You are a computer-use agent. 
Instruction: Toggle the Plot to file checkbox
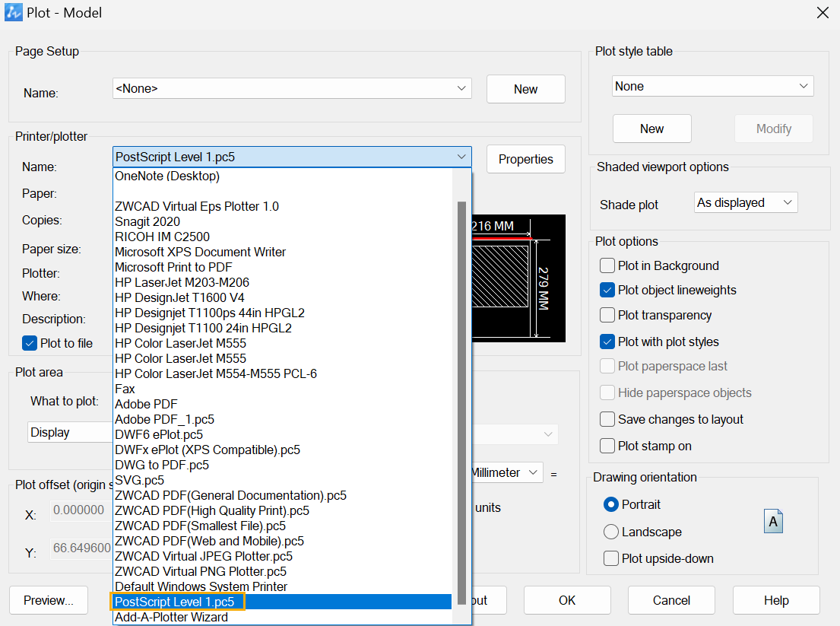[30, 343]
